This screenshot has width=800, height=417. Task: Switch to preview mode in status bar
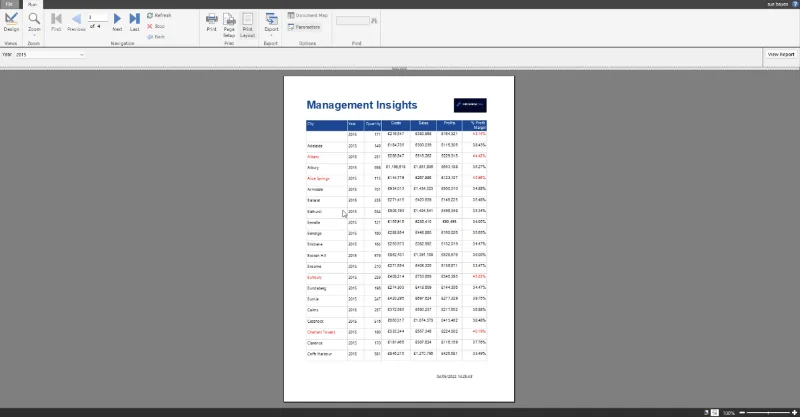[x=715, y=412]
